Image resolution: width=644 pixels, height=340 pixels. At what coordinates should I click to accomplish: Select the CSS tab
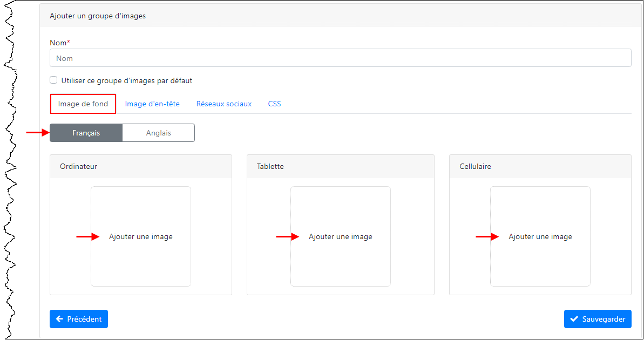[274, 103]
